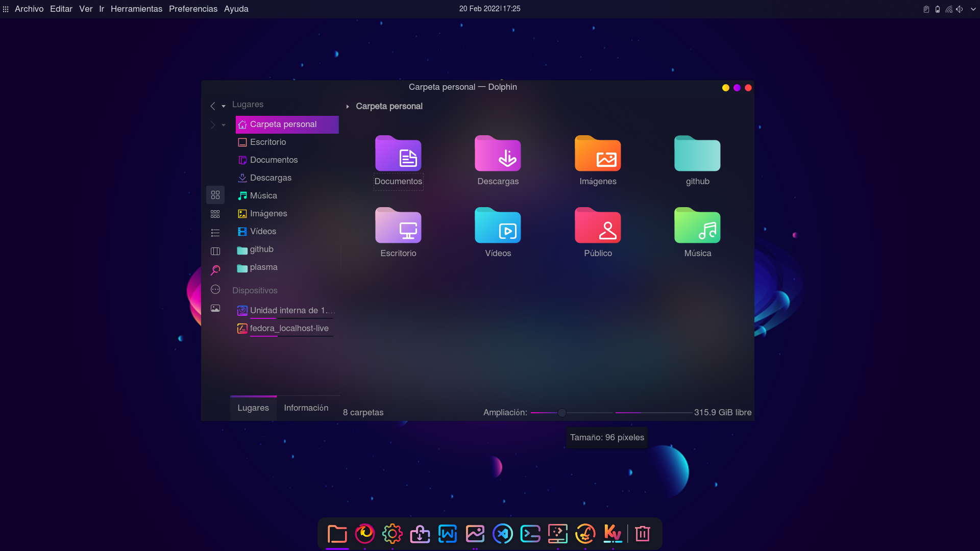Select the split view icon in sidebar
980x551 pixels.
coord(215,251)
